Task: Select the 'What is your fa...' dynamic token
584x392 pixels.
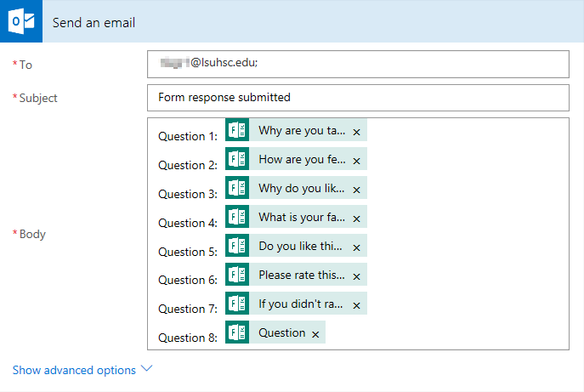Action: (302, 218)
